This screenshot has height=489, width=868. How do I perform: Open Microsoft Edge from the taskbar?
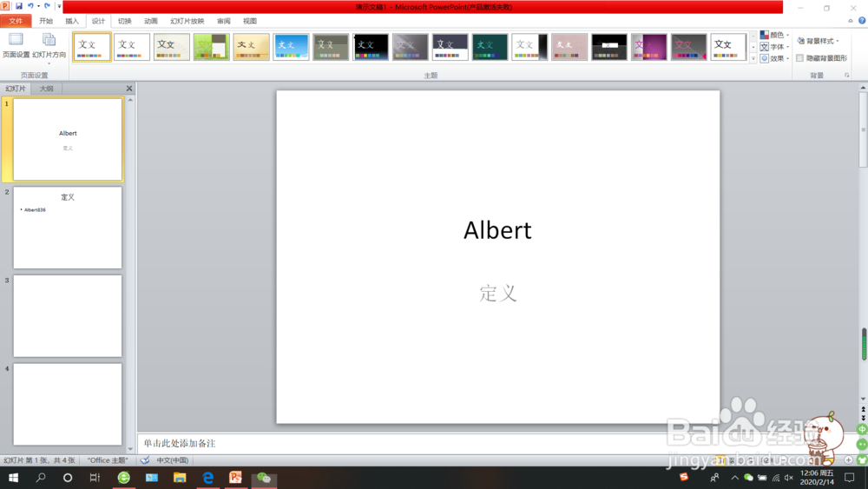(x=207, y=478)
